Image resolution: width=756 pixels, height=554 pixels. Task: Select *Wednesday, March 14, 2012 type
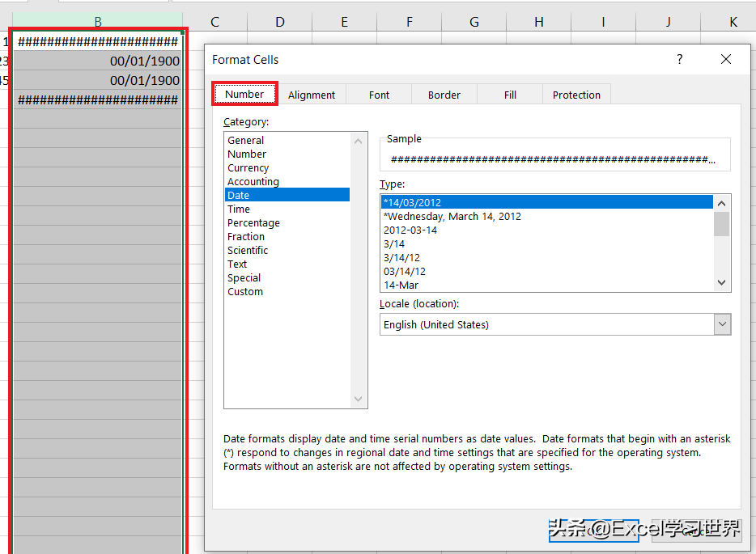(x=546, y=216)
